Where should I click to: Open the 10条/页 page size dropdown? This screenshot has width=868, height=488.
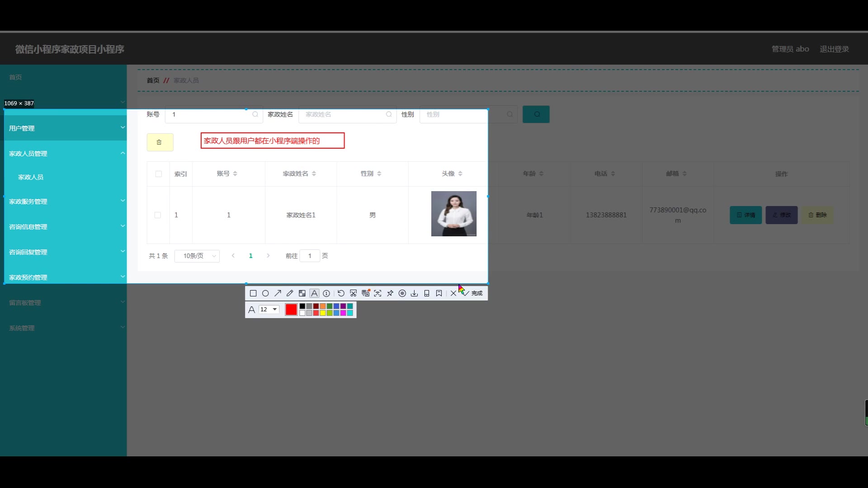pos(197,256)
